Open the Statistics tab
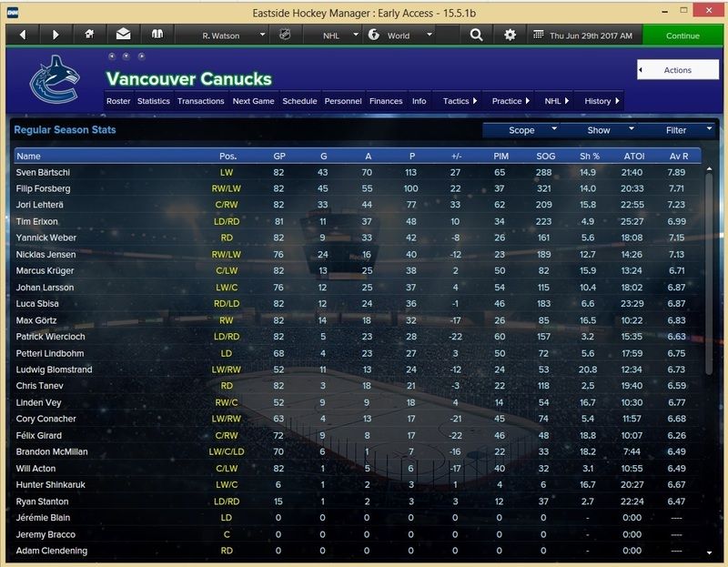 click(153, 101)
